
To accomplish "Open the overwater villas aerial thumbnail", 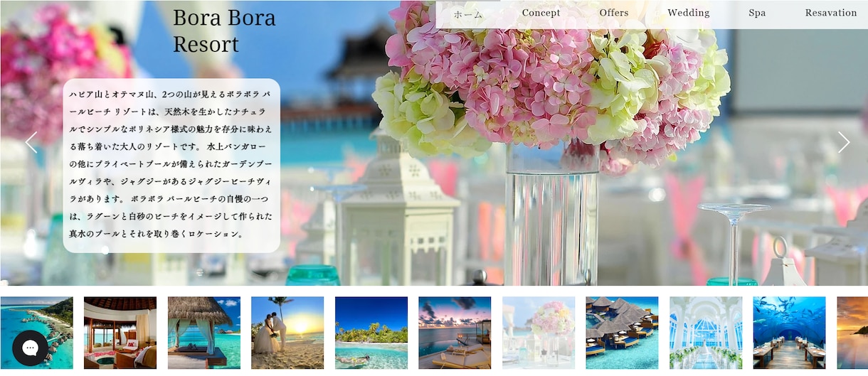I will click(x=622, y=333).
